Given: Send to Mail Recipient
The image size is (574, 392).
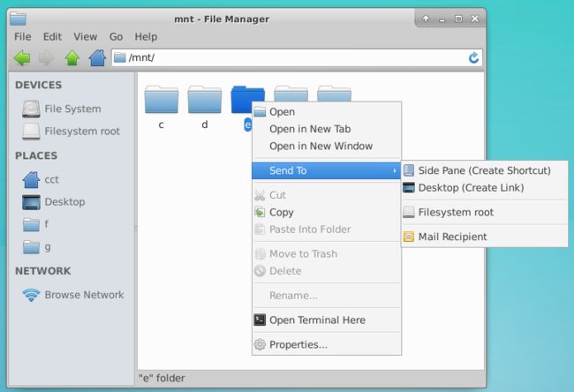Looking at the screenshot, I should click(485, 237).
